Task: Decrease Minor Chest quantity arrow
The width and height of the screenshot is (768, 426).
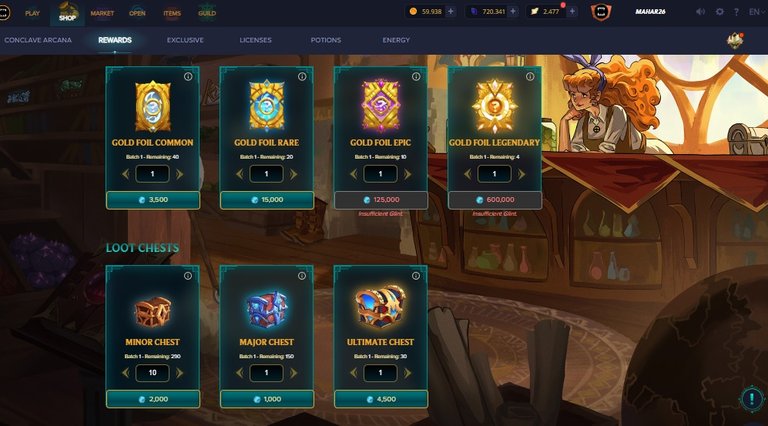Action: click(125, 373)
